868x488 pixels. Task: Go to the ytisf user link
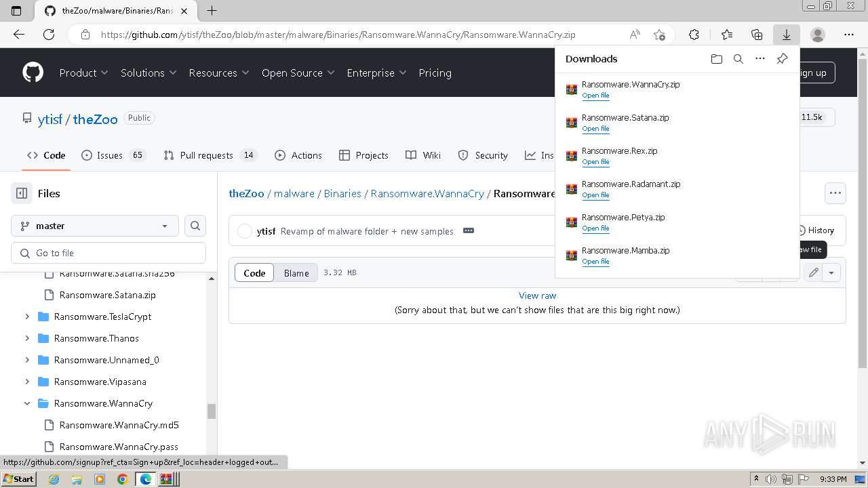pos(50,119)
